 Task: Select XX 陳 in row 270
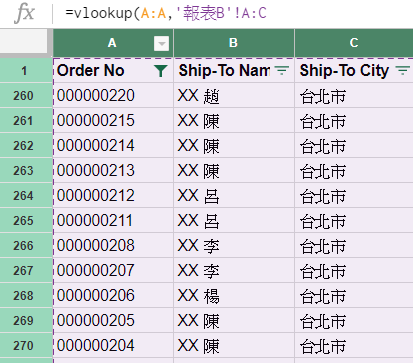pos(234,345)
